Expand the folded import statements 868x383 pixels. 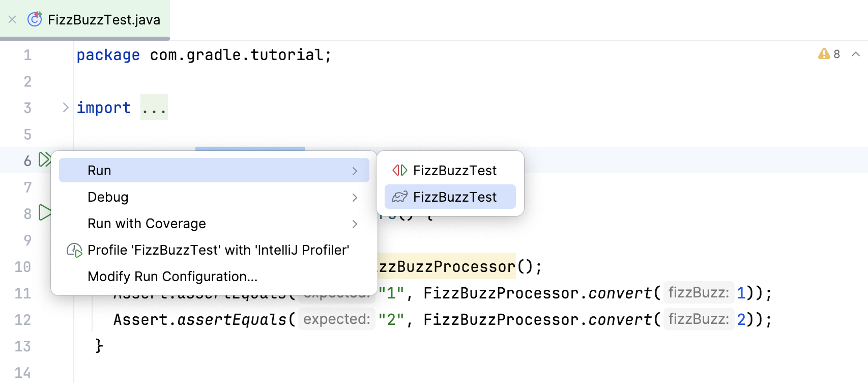click(154, 107)
